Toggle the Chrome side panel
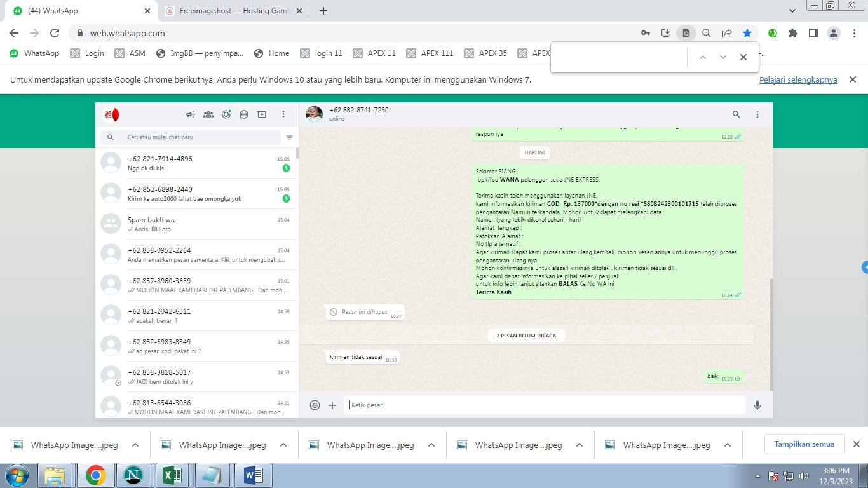Viewport: 868px width, 488px height. pyautogui.click(x=813, y=33)
